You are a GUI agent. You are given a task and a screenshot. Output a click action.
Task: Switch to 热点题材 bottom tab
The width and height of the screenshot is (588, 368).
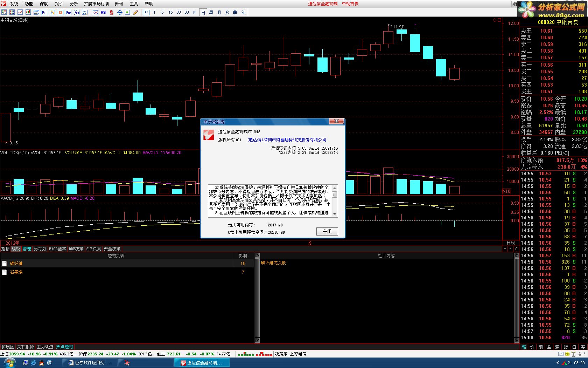pos(64,347)
